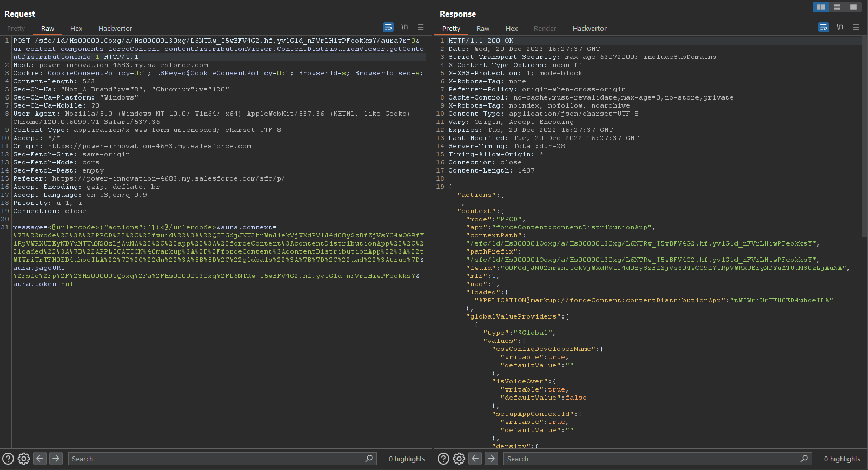Click 'X-Content-Type-Options: nosniff' header
This screenshot has width=868, height=470.
point(515,65)
